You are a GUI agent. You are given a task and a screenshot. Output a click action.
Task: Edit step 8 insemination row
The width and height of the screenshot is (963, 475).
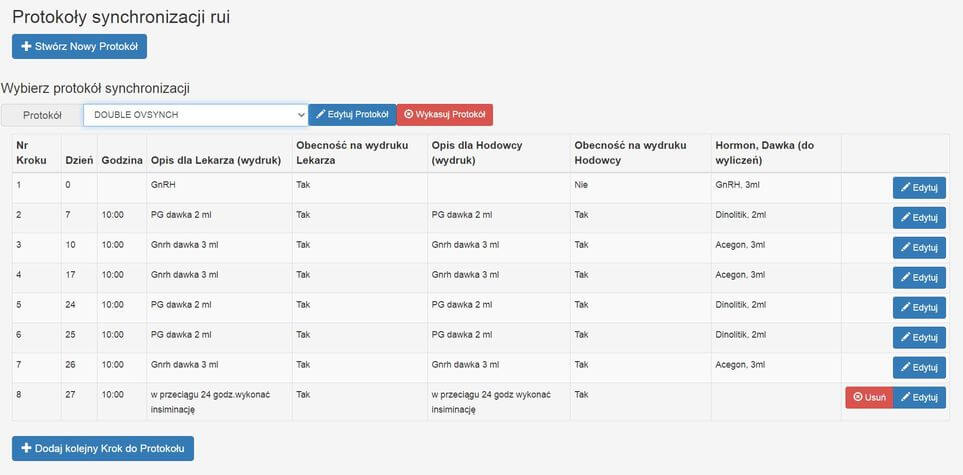point(918,397)
